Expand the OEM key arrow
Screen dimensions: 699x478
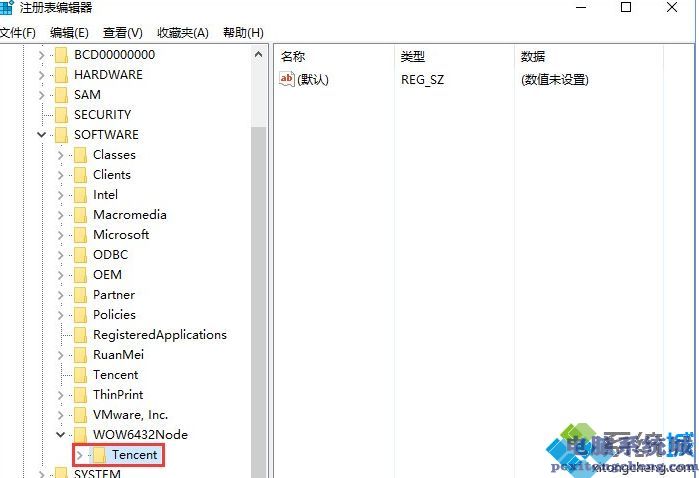click(x=61, y=275)
